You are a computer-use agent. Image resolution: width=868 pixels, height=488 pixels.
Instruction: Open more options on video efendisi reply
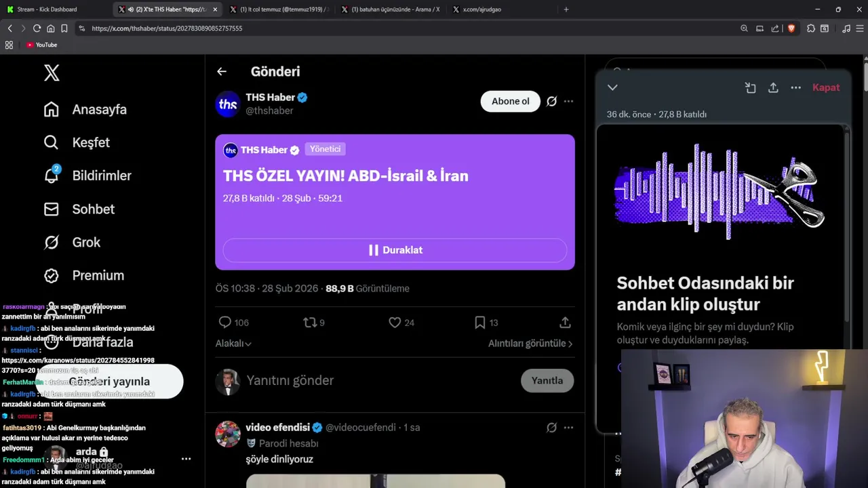[568, 428]
